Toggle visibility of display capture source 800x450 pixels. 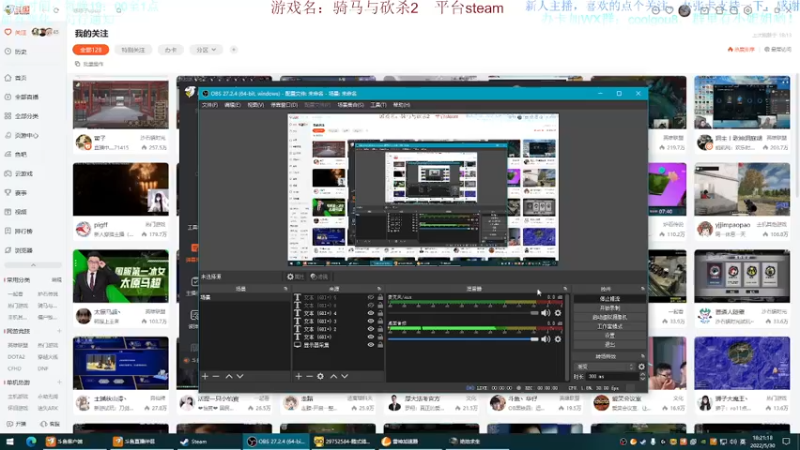pos(371,345)
